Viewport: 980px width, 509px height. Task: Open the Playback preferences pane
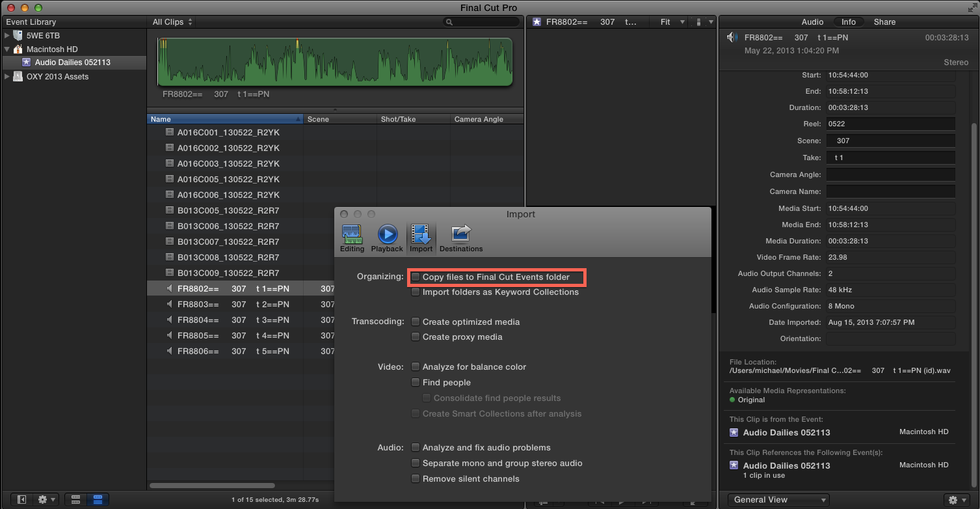(387, 238)
